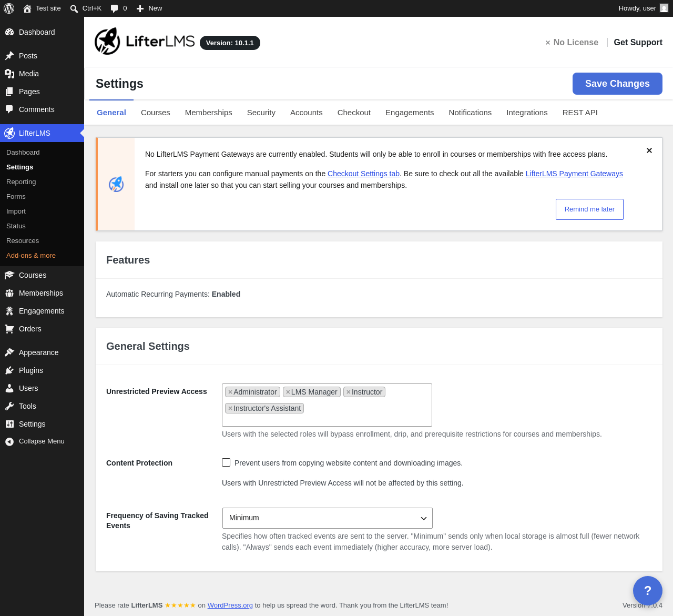This screenshot has width=673, height=616.
Task: Open LifterLMS Status submenu item
Action: (16, 226)
